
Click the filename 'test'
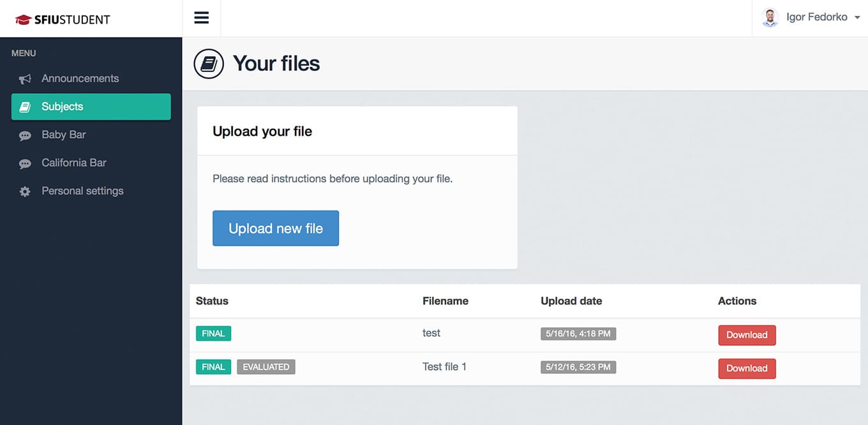coord(431,333)
